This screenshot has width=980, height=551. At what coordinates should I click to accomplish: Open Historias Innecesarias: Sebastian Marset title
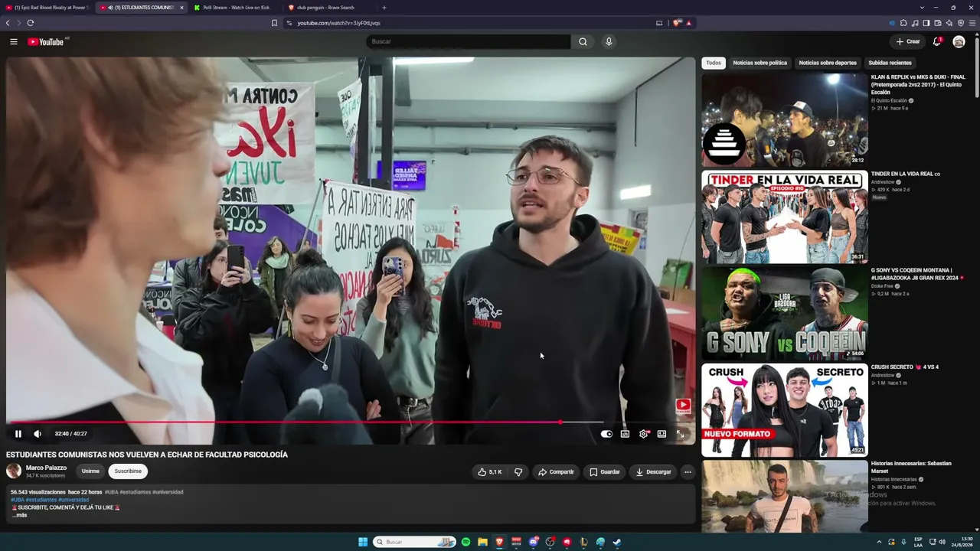click(x=911, y=467)
